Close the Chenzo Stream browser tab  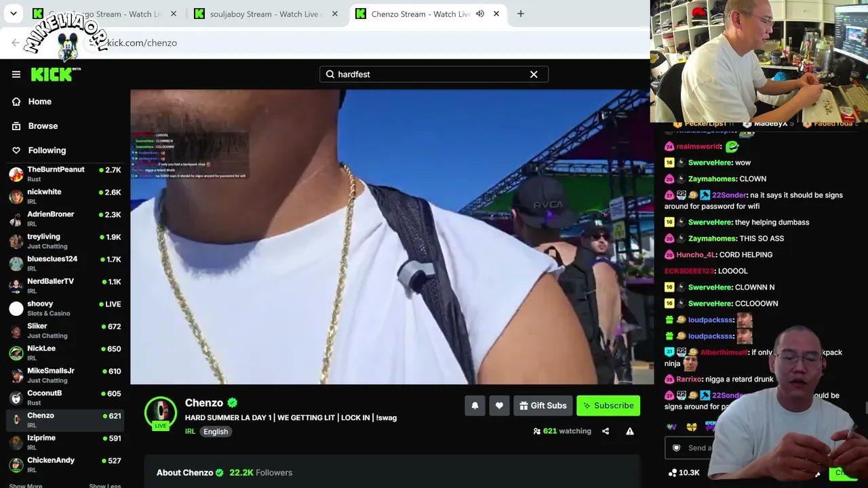coord(496,14)
